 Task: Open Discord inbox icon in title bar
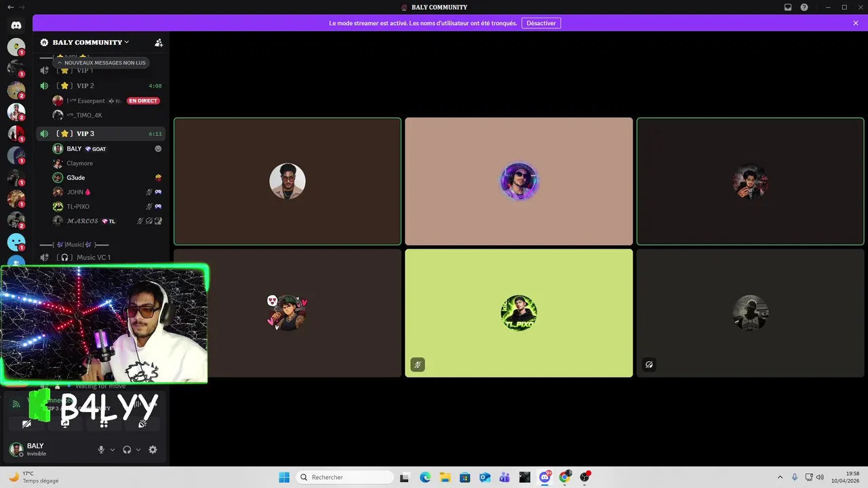click(788, 7)
